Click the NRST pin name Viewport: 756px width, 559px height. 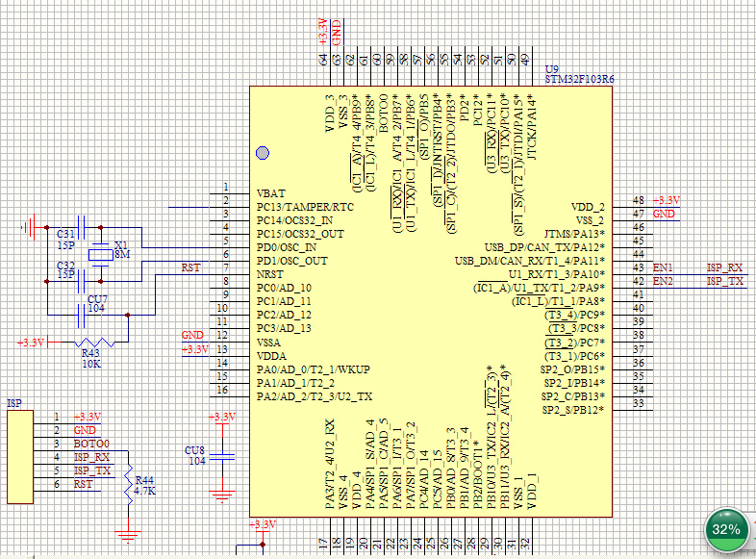pos(270,274)
